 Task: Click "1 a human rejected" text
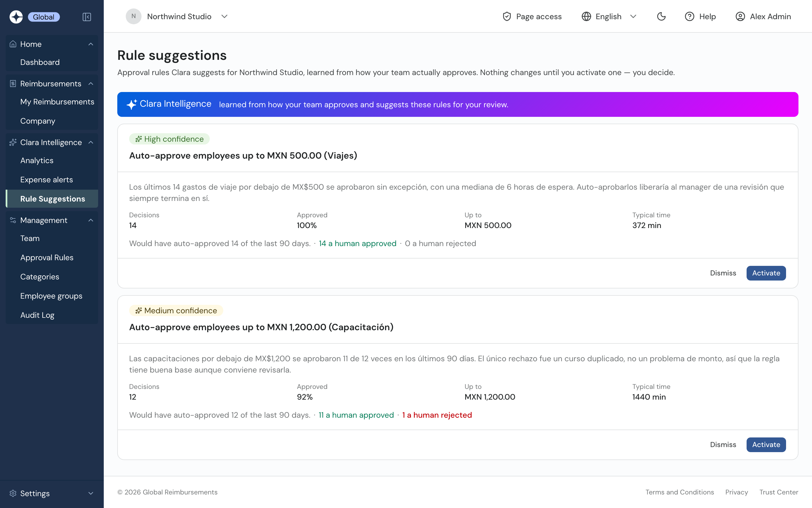[437, 415]
